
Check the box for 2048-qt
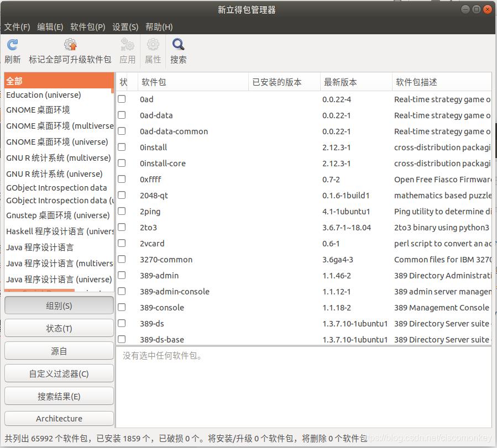pyautogui.click(x=122, y=195)
